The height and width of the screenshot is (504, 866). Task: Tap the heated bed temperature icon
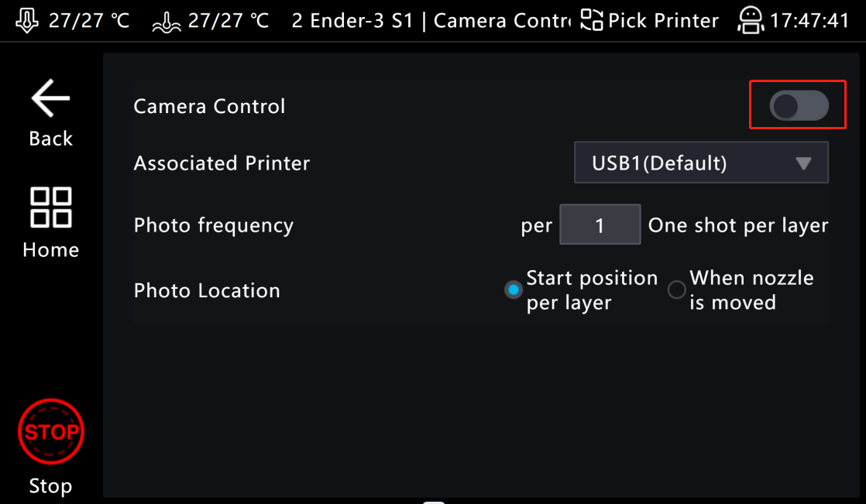165,22
